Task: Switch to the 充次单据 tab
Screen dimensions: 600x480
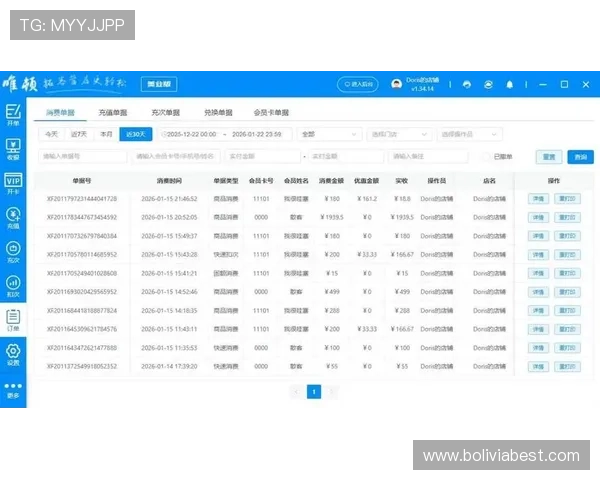Action: pos(166,113)
